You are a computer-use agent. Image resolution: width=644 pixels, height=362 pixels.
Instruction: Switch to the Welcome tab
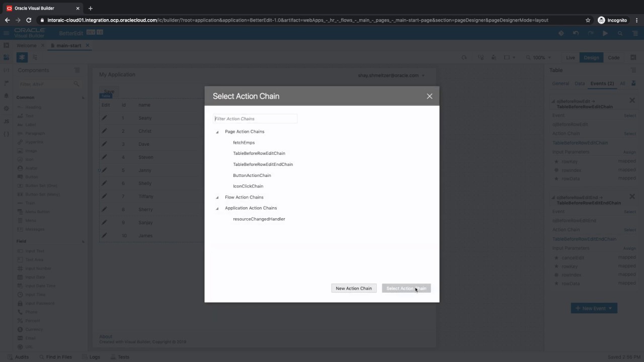[27, 45]
